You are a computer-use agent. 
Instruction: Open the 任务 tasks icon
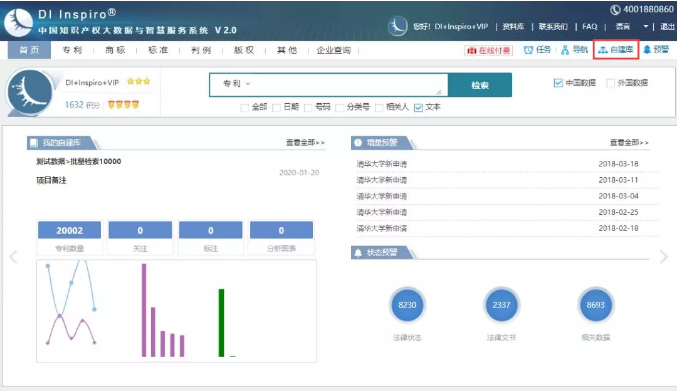coord(528,50)
